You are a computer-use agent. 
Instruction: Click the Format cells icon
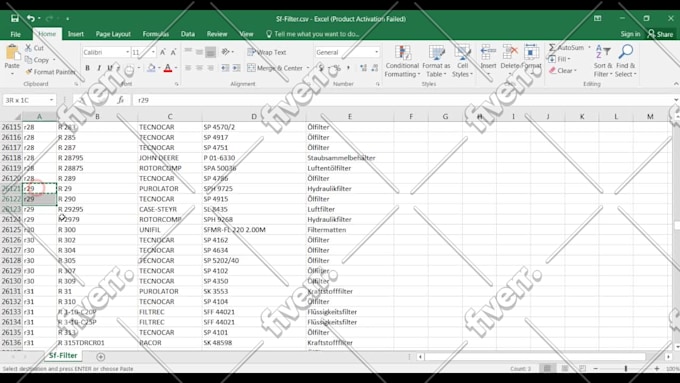531,52
